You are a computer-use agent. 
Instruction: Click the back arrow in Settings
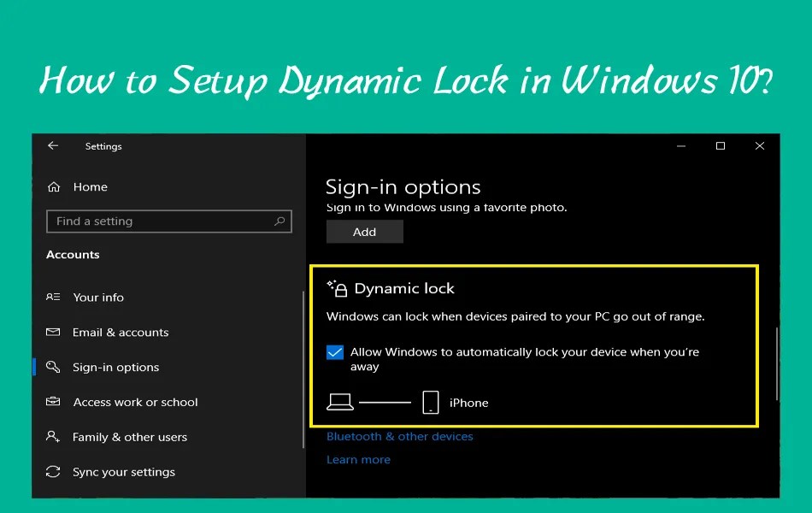point(52,145)
